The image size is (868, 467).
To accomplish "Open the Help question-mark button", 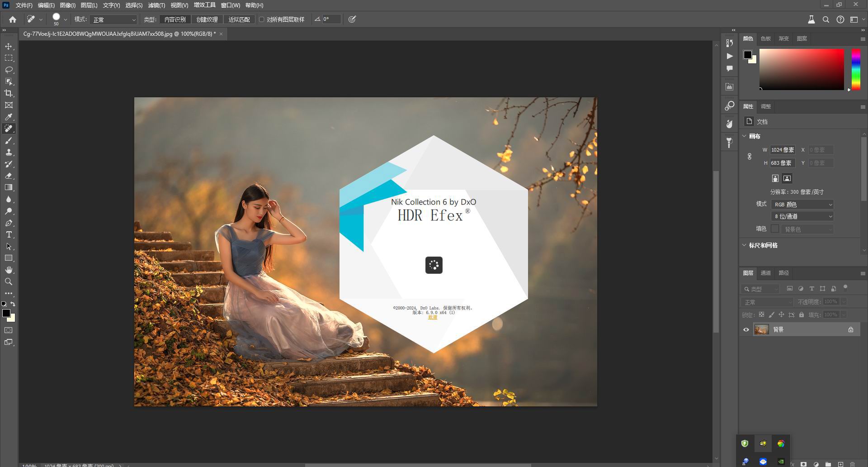I will [840, 19].
